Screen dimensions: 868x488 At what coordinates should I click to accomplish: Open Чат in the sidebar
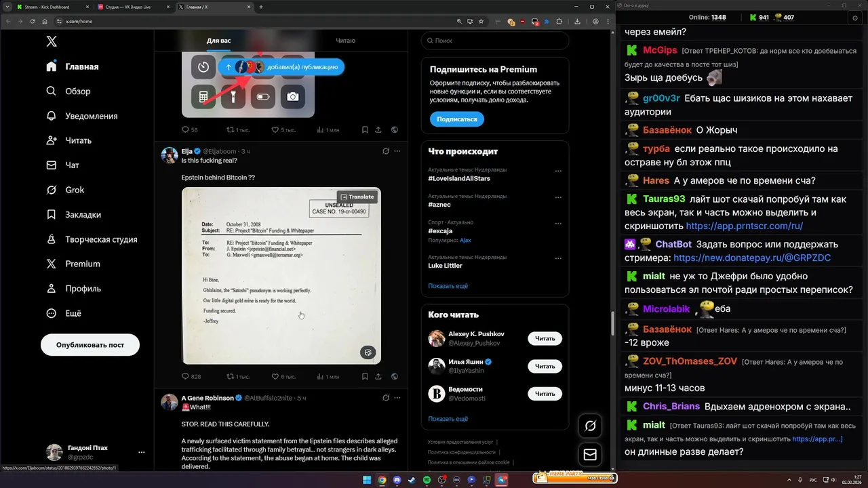tap(62, 165)
